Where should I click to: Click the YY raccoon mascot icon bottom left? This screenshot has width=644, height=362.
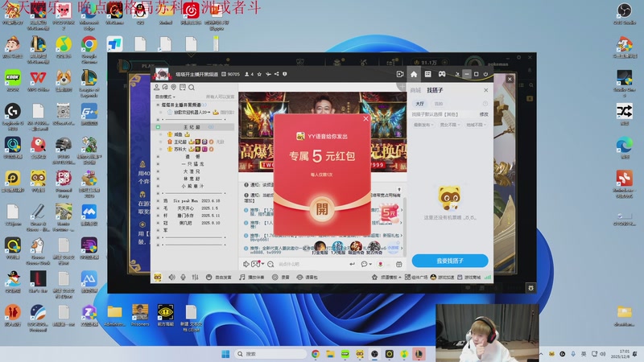point(158,278)
